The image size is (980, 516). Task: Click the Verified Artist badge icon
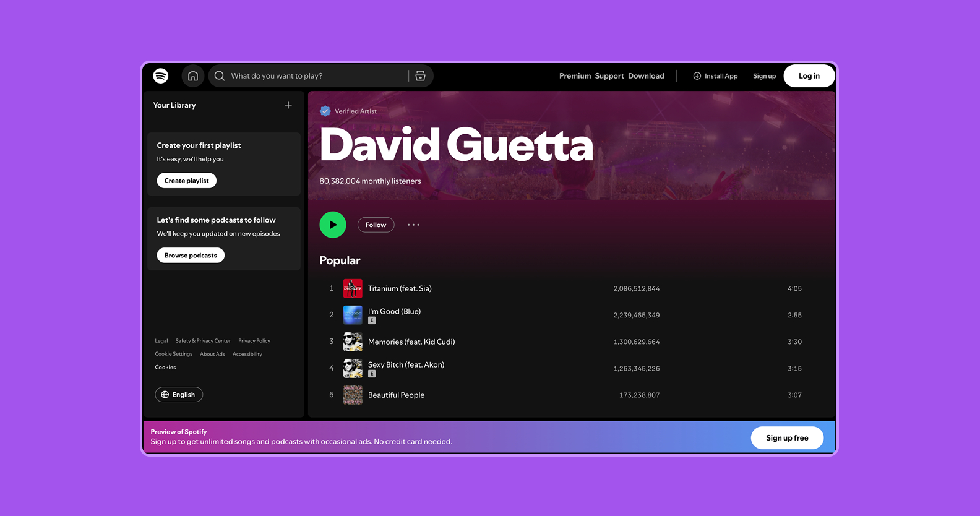[x=325, y=111]
